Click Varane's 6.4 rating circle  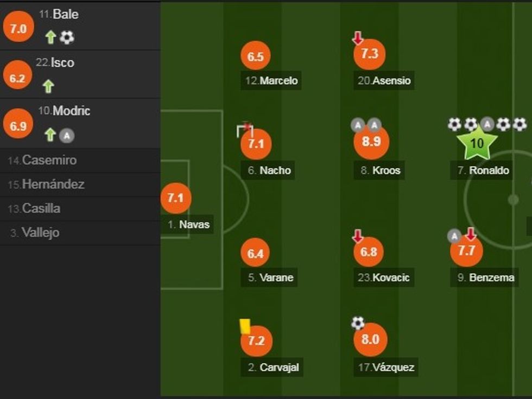click(x=255, y=254)
